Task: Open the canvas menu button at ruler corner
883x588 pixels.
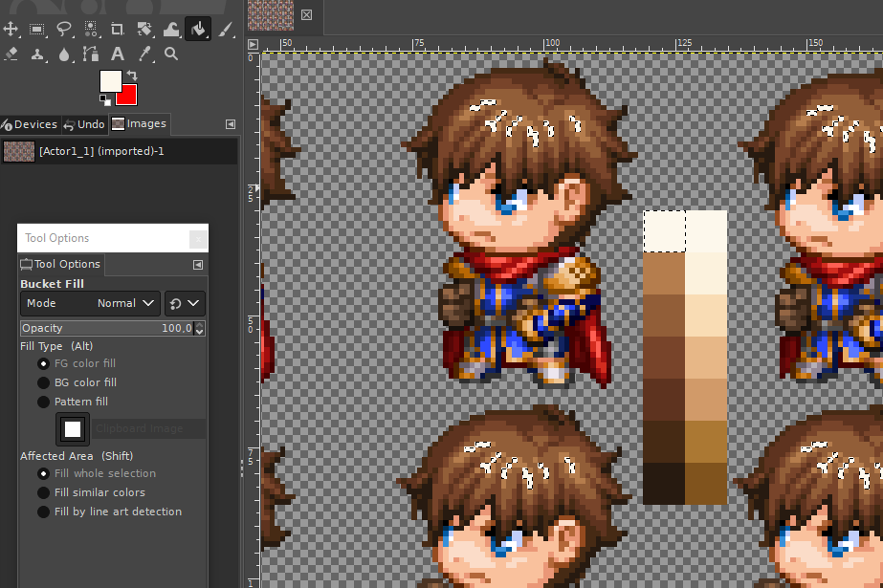Action: (x=253, y=44)
